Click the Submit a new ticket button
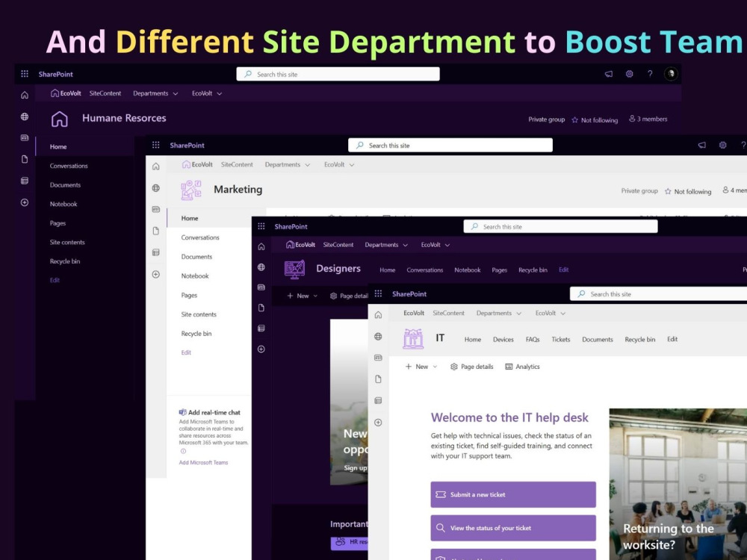This screenshot has width=747, height=560. [x=512, y=494]
